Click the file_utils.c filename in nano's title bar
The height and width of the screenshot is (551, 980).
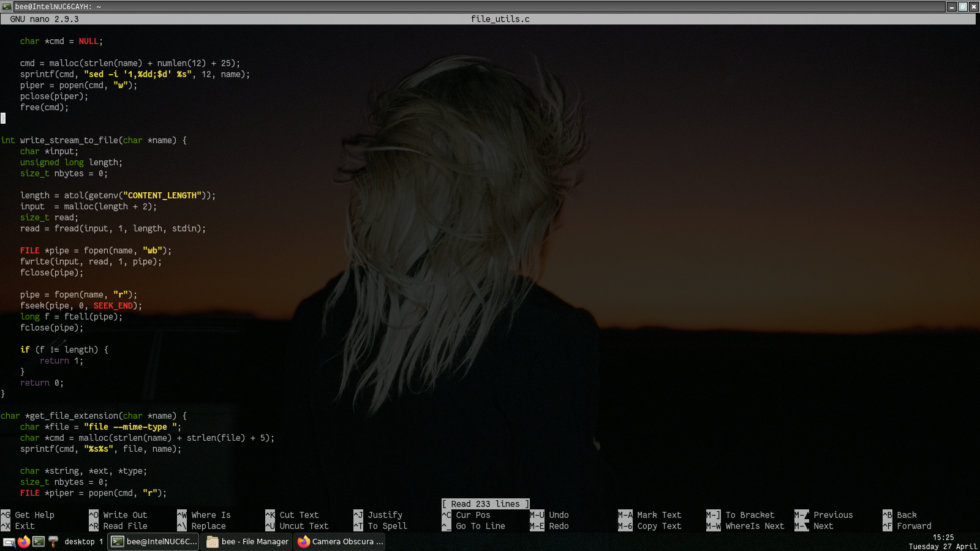click(500, 19)
